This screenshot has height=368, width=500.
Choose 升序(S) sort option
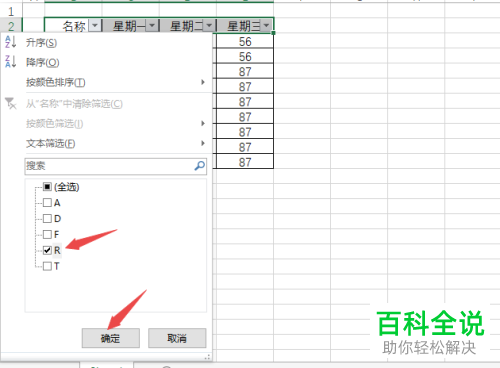[41, 43]
